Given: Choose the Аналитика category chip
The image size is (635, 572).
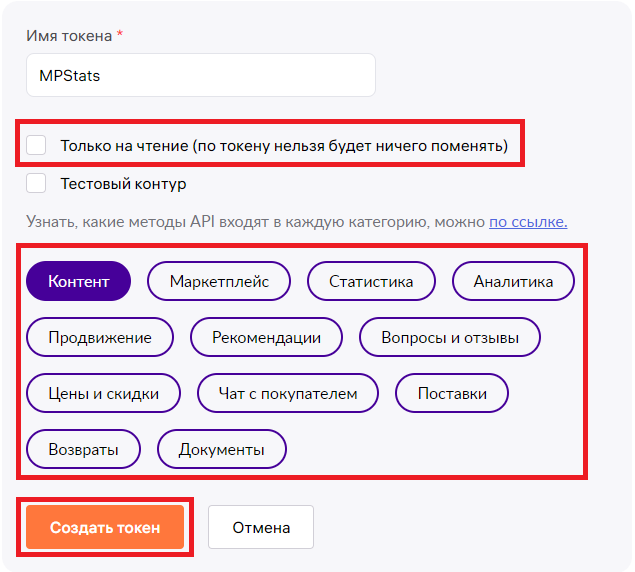Looking at the screenshot, I should (x=513, y=281).
